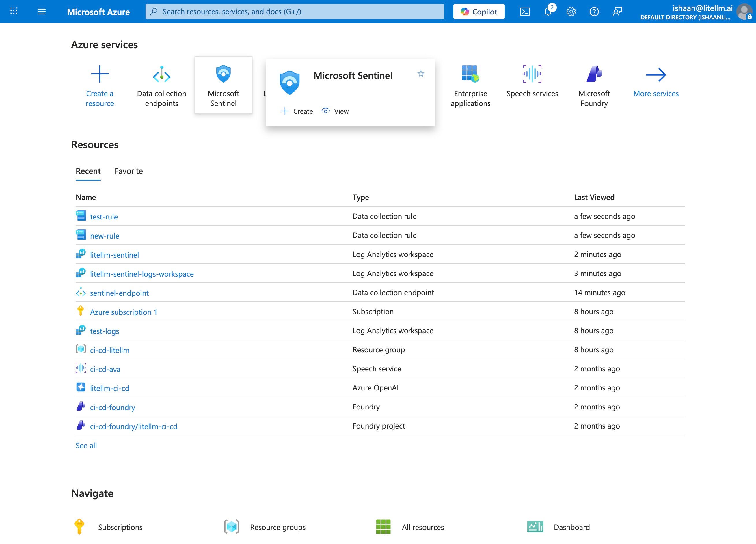The height and width of the screenshot is (544, 756).
Task: Open Cloud Shell from the top bar
Action: coord(525,12)
